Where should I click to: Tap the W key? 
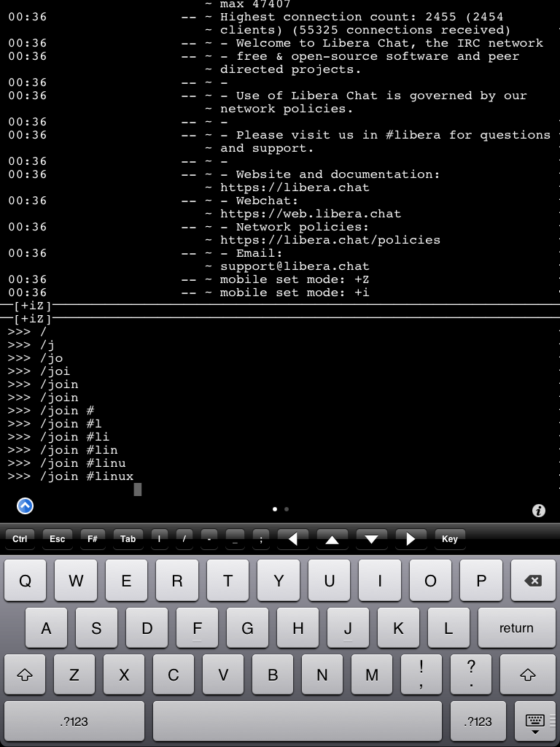[76, 580]
